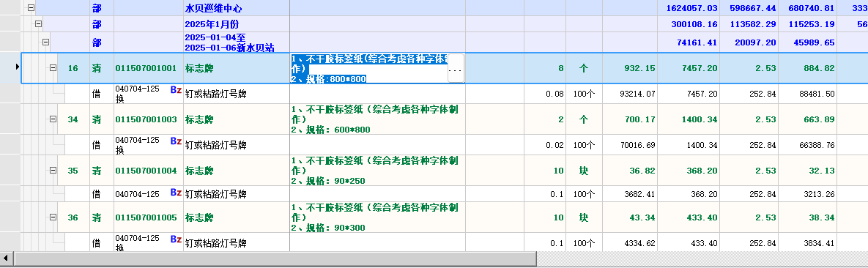The image size is (868, 268).
Task: Click the Bz icon in row 4334.62
Action: click(176, 239)
